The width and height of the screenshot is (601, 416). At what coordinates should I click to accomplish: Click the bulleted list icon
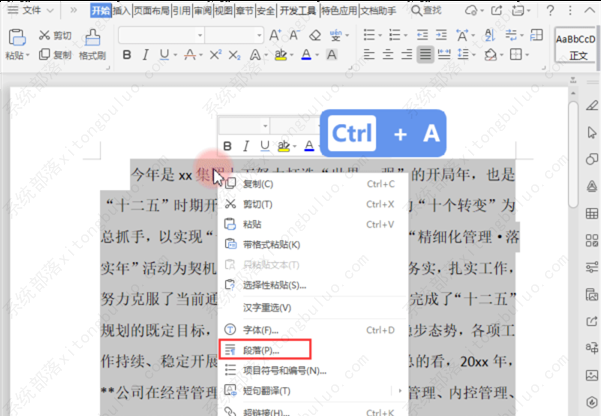[x=369, y=35]
